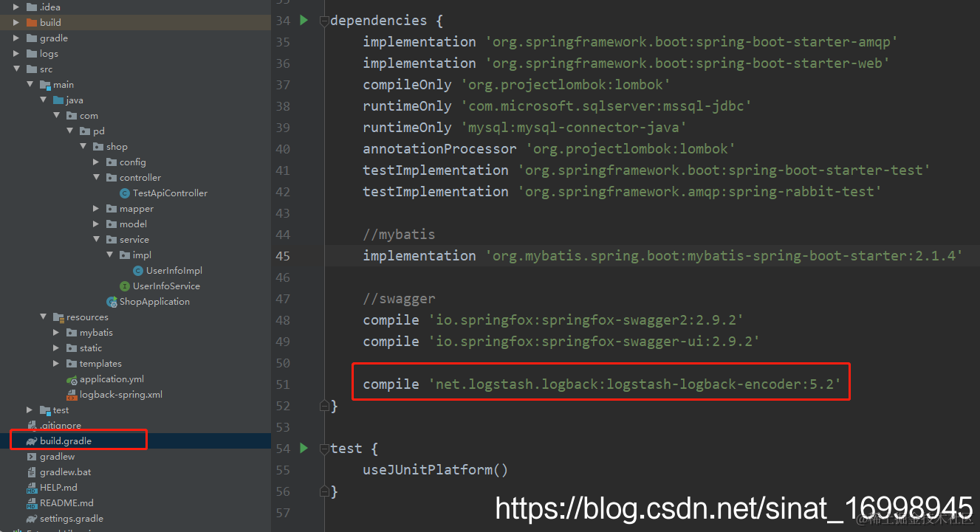Click the useJUnitPlatform() call

click(x=436, y=469)
